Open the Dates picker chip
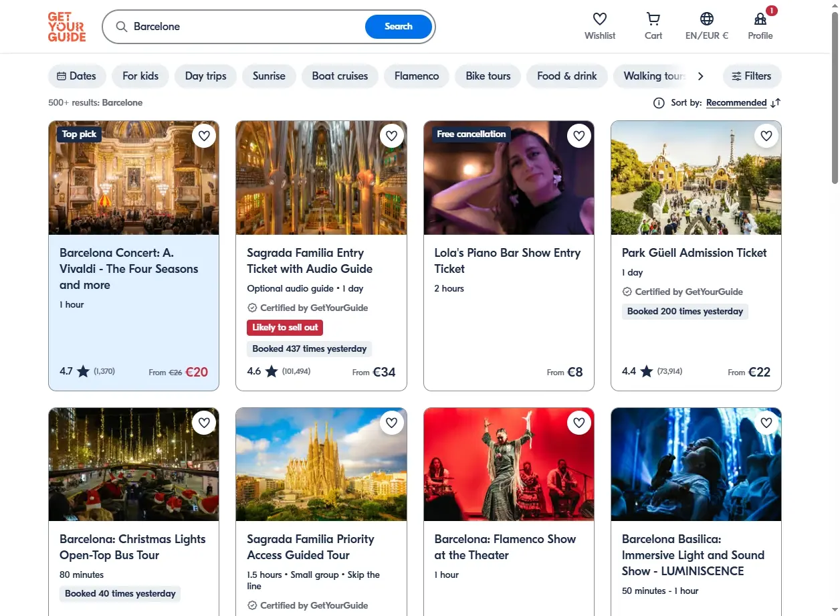This screenshot has width=840, height=616. click(x=77, y=76)
